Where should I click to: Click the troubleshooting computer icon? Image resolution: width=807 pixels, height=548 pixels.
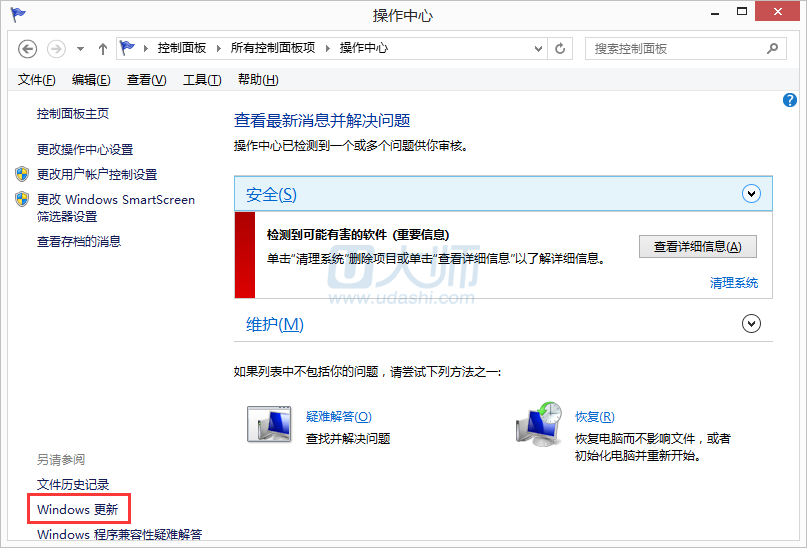(269, 425)
